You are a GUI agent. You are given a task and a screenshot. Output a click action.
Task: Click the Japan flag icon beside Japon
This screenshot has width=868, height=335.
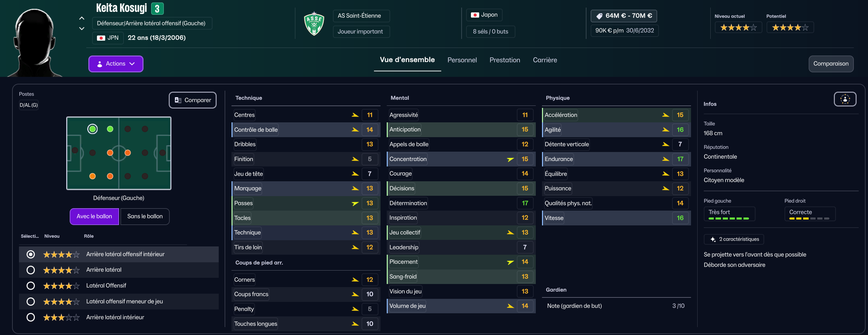[475, 15]
